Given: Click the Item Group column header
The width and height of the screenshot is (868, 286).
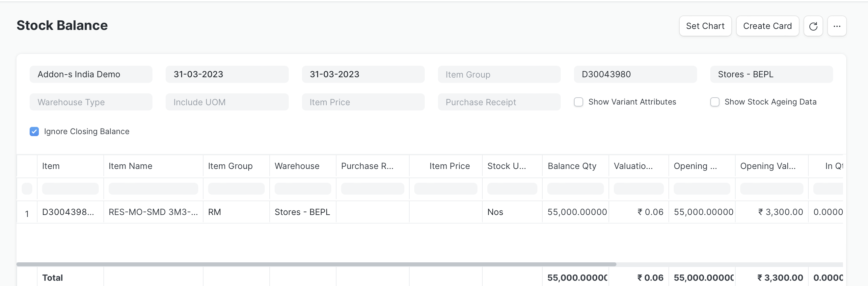Looking at the screenshot, I should point(236,166).
